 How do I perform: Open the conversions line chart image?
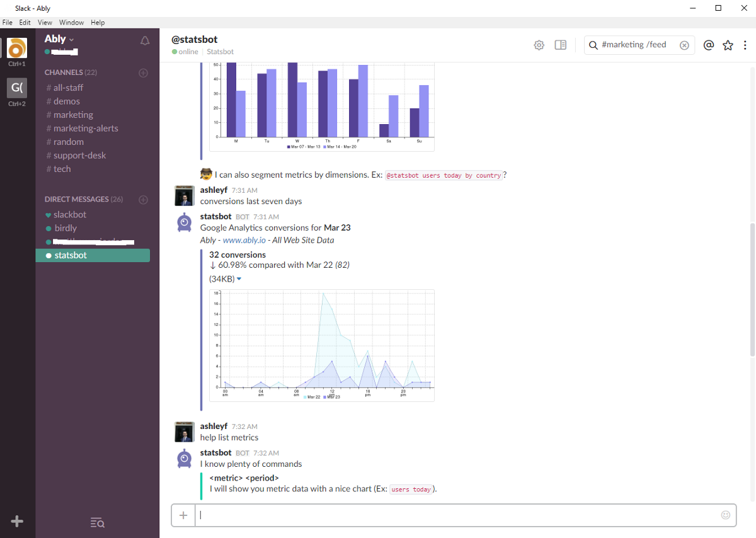322,345
